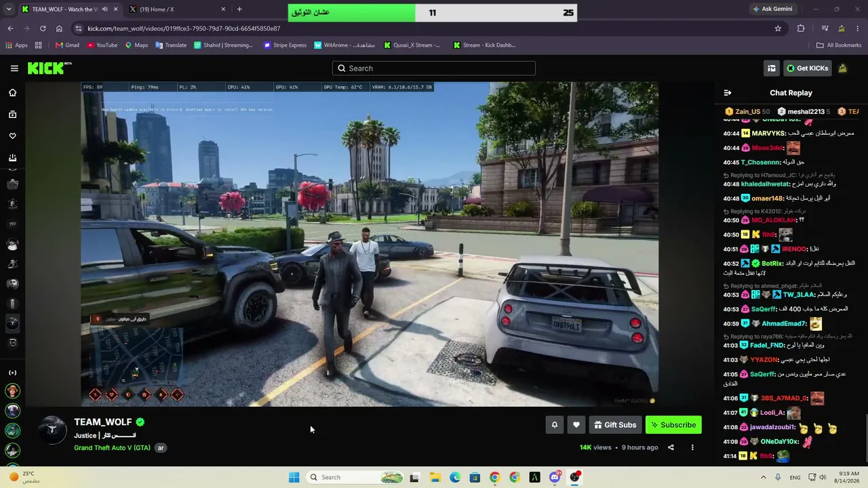Reload the page
868x488 pixels.
point(43,28)
